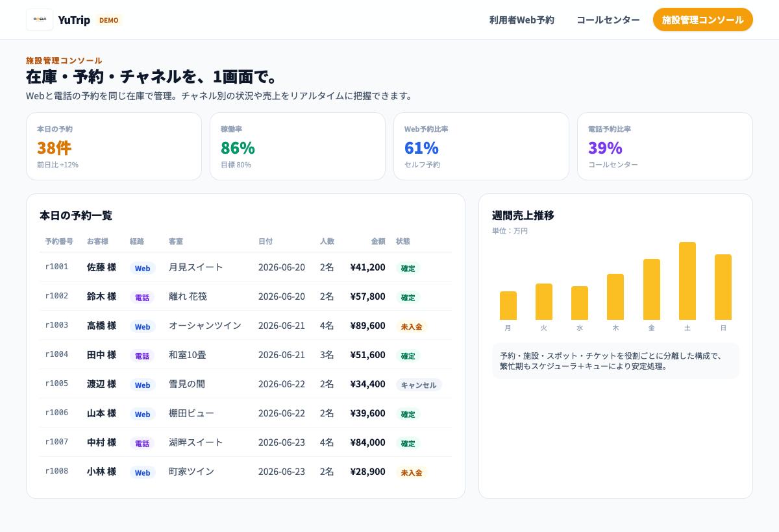
Task: Click the 未入金 status for r1008
Action: pyautogui.click(x=412, y=472)
